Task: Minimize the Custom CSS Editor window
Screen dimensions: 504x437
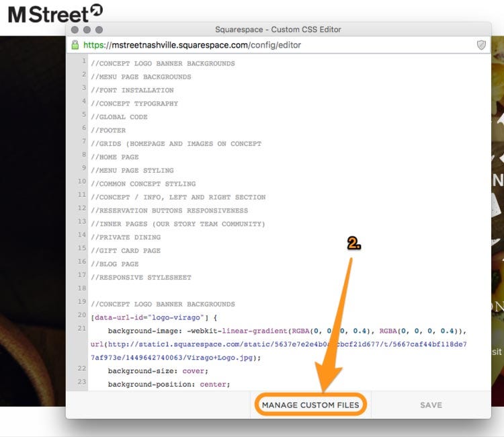Action: pos(87,30)
